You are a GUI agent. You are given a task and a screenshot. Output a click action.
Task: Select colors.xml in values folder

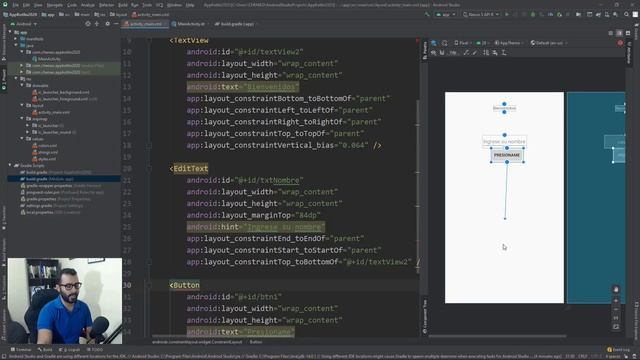45,146
